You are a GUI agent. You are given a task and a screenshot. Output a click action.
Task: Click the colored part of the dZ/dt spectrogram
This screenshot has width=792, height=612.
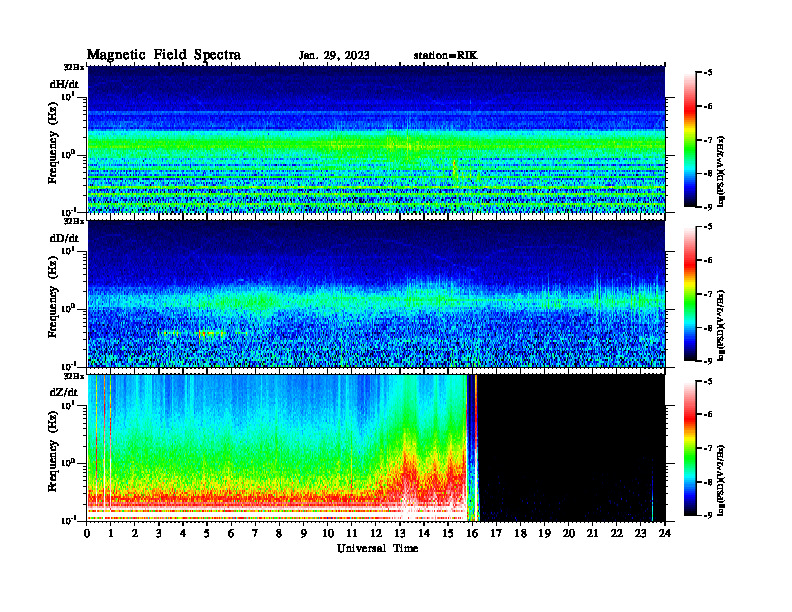click(x=278, y=448)
